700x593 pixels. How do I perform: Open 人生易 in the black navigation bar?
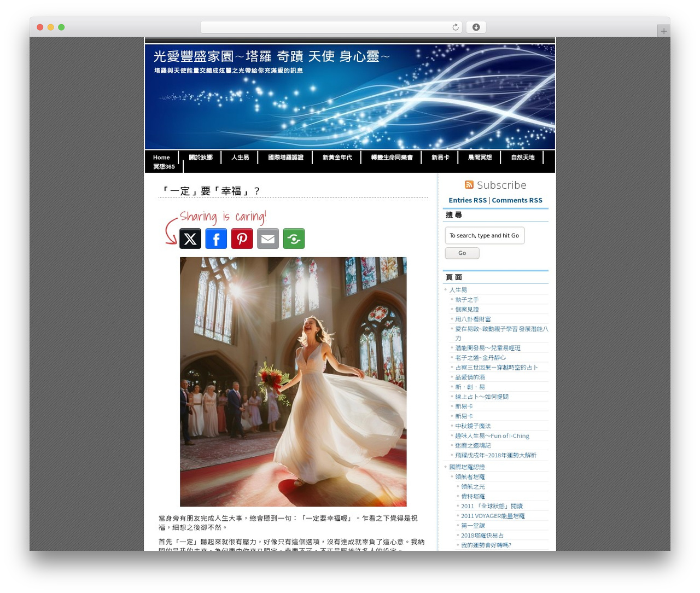coord(240,158)
